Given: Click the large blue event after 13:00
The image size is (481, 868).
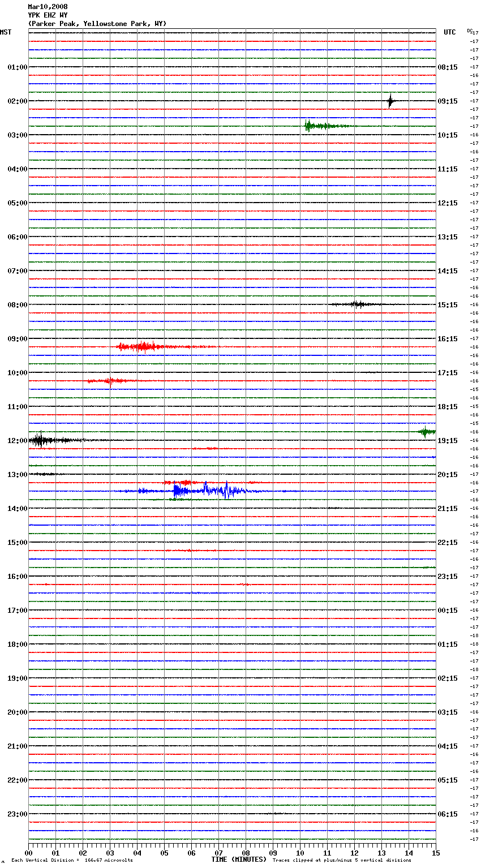Looking at the screenshot, I should [209, 491].
